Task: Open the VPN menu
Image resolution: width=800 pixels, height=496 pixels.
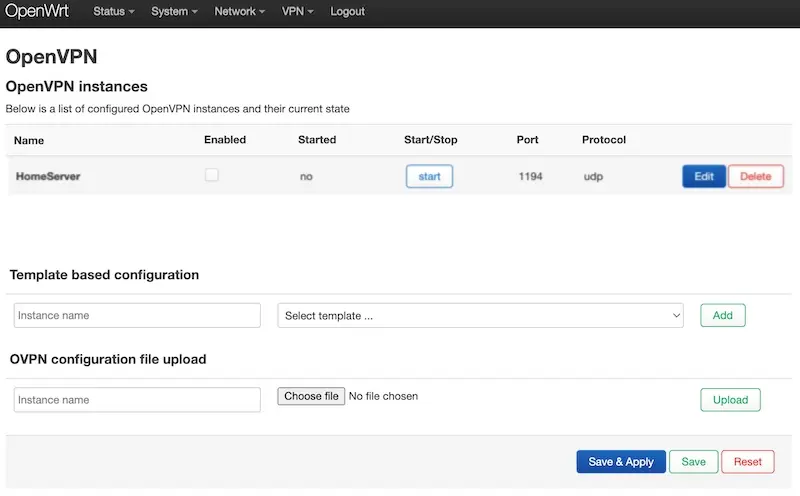Action: tap(297, 11)
